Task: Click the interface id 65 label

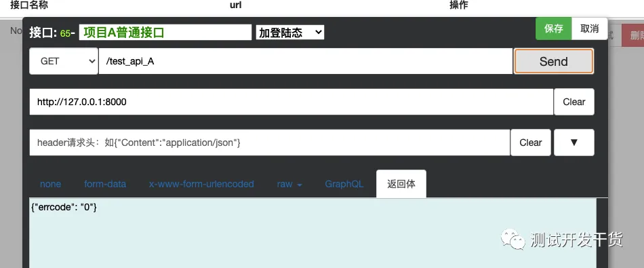Action: tap(65, 33)
